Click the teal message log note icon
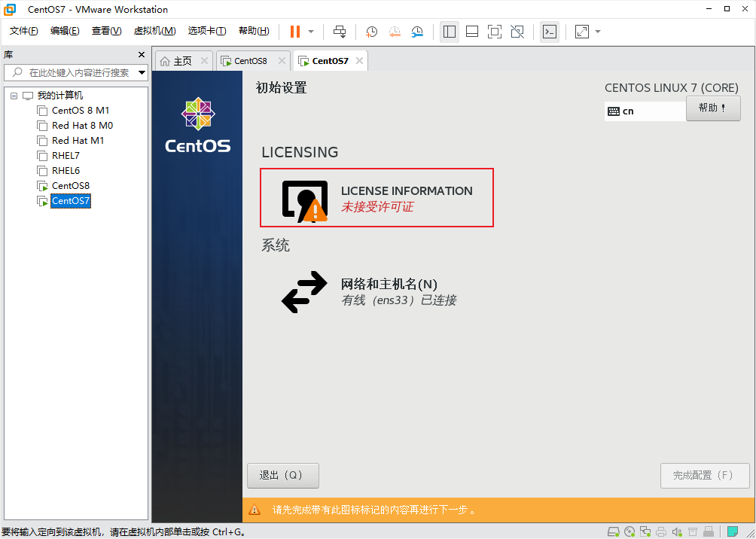This screenshot has height=539, width=756. (733, 532)
